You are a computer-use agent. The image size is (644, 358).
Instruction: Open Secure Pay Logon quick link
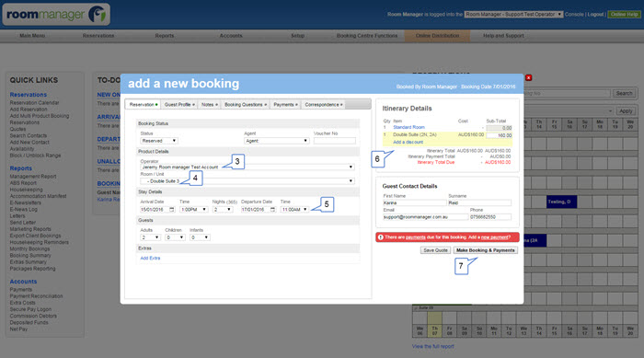click(x=30, y=309)
